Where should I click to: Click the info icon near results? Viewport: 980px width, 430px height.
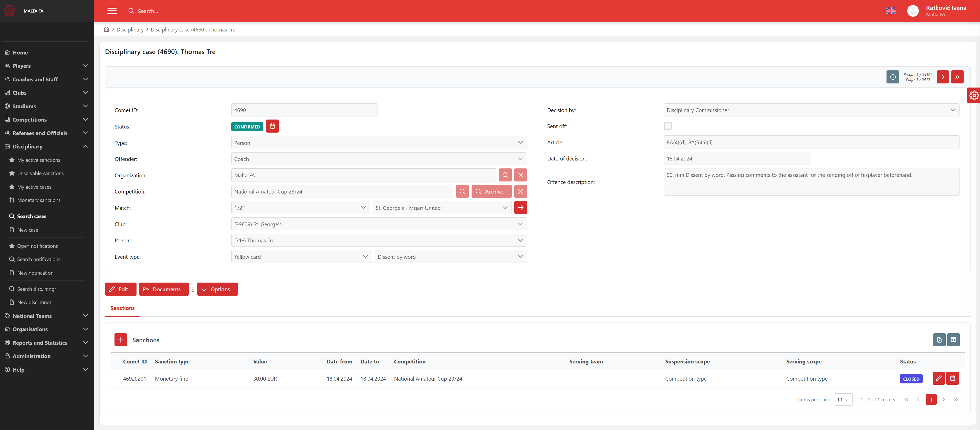[892, 77]
